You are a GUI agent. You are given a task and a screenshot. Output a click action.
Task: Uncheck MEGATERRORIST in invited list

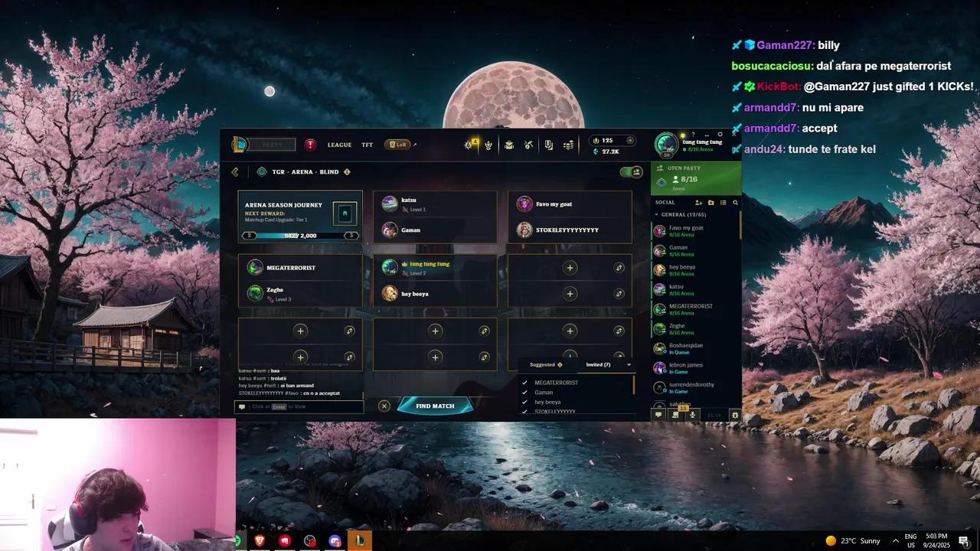point(524,383)
